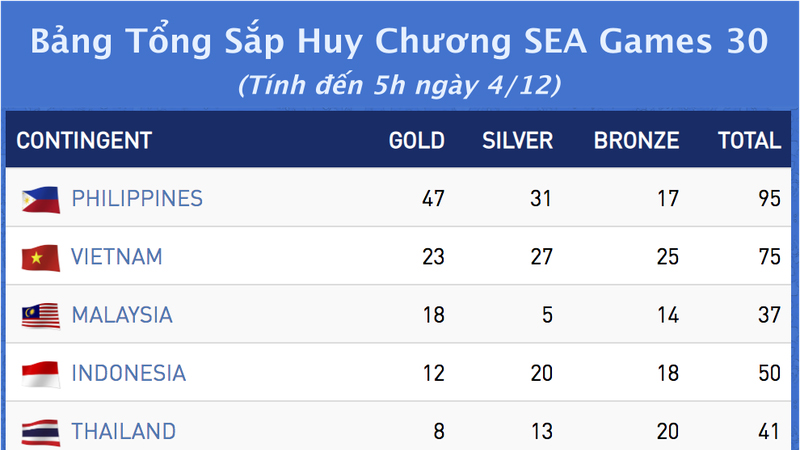The image size is (800, 450).
Task: Click the Indonesia flag icon
Action: [40, 374]
